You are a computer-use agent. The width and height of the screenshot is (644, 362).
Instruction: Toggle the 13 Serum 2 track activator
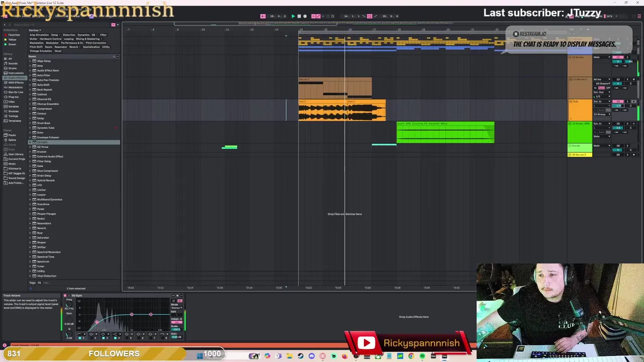(618, 79)
